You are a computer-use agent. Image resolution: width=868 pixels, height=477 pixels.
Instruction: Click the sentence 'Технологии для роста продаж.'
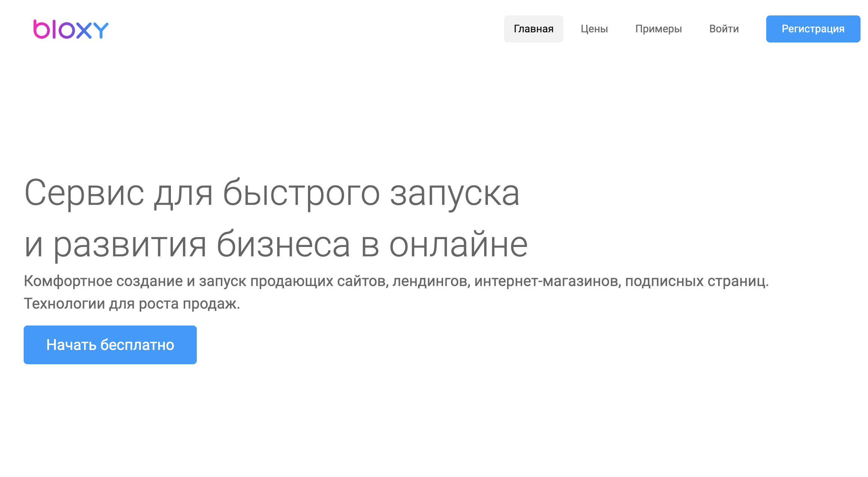pyautogui.click(x=132, y=304)
